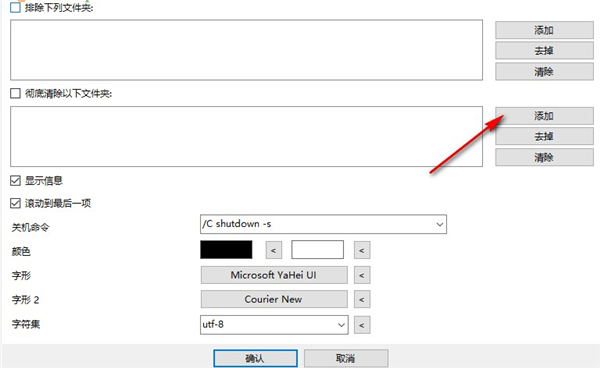Open the Microsoft YaHei UI font chooser
Screen dimensions: 600x368
274,275
